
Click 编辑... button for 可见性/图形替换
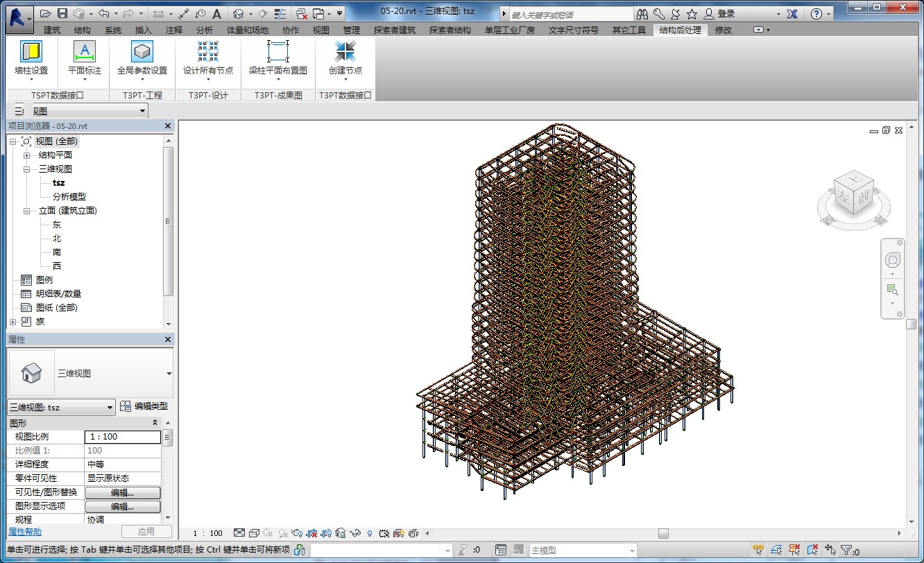point(123,492)
